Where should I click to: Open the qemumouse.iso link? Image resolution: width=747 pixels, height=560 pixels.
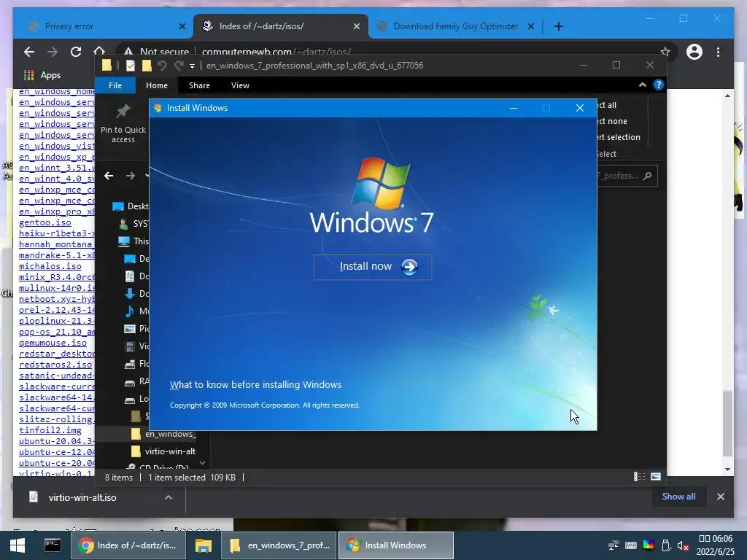point(53,343)
